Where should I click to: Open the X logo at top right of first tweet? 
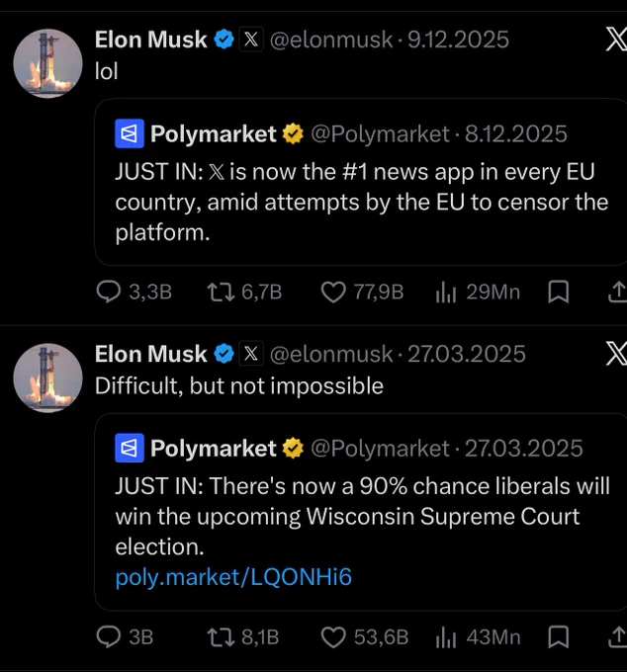(x=617, y=40)
